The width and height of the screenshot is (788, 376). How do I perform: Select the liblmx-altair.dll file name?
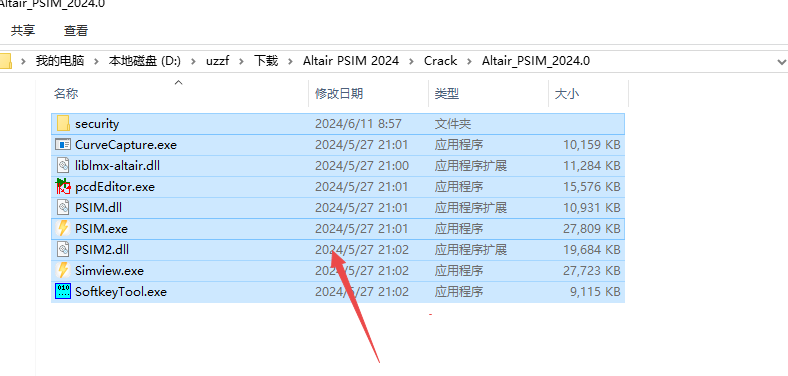(x=117, y=165)
